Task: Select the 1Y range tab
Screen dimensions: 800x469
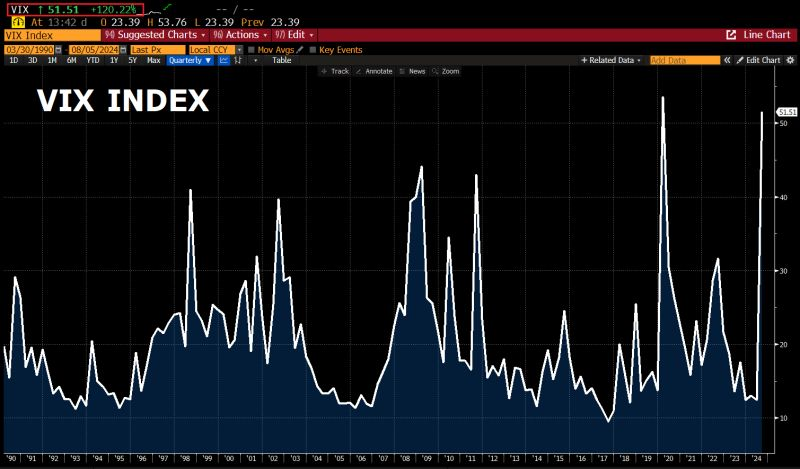Action: tap(114, 60)
